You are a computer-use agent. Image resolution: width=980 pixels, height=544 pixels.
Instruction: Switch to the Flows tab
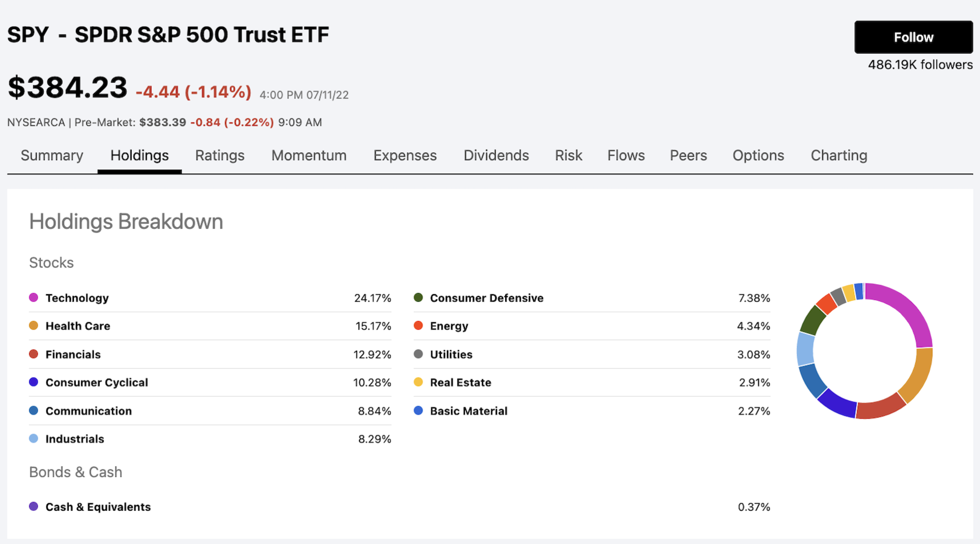pyautogui.click(x=626, y=155)
